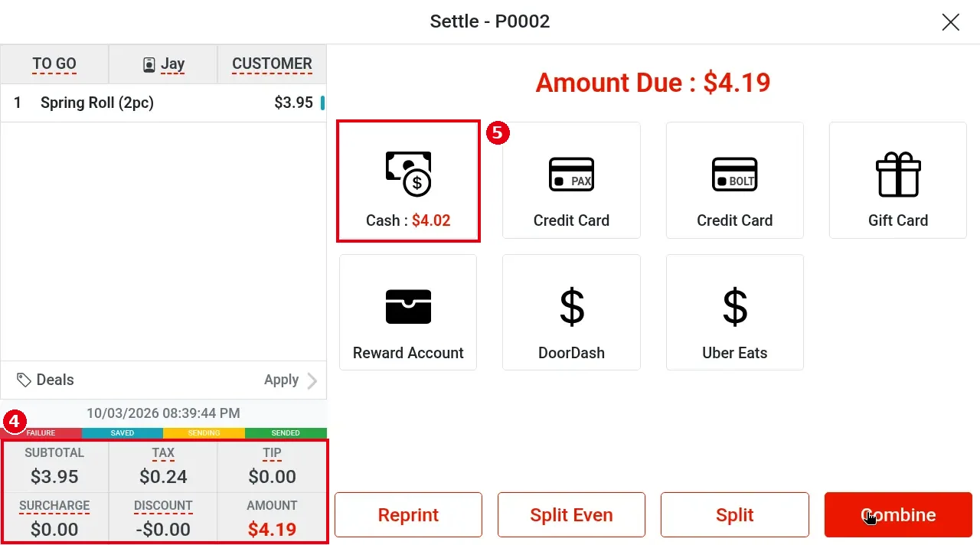Click the Amount Due heading

tap(653, 83)
